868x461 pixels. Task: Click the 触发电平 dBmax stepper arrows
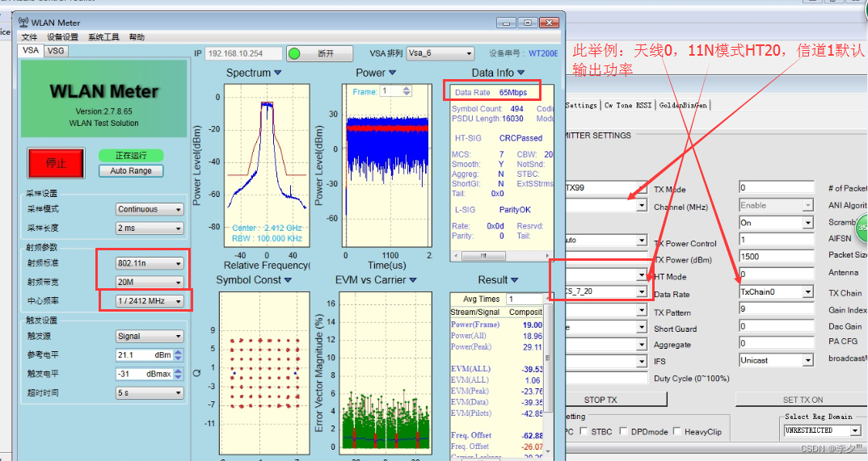[x=178, y=374]
